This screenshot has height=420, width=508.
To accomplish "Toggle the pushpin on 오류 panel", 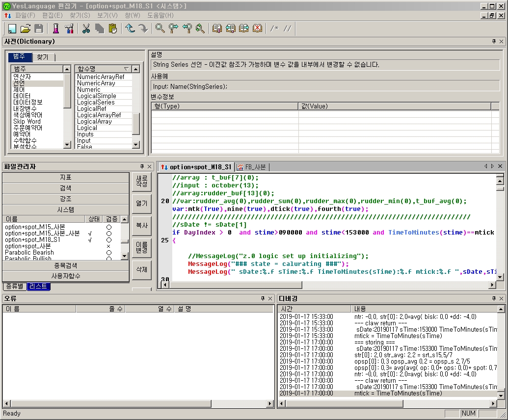I will [263, 298].
